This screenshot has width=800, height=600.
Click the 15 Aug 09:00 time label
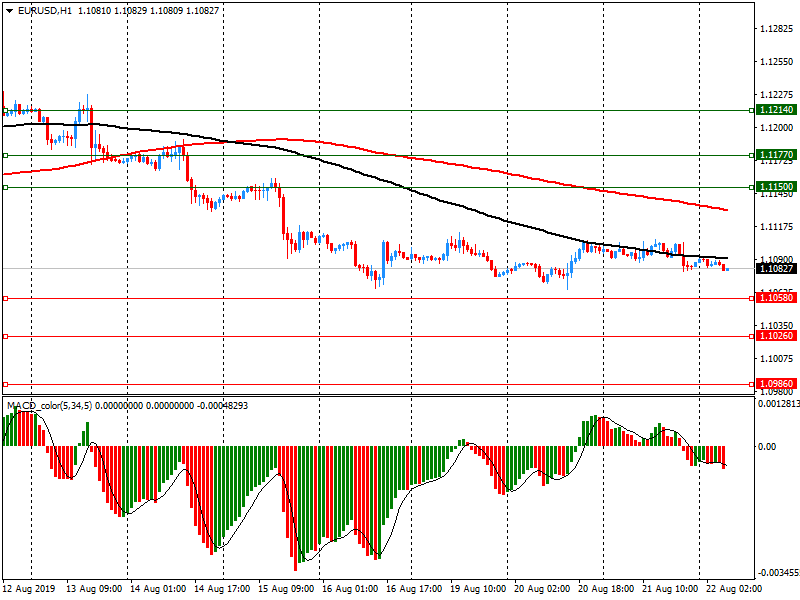[286, 589]
